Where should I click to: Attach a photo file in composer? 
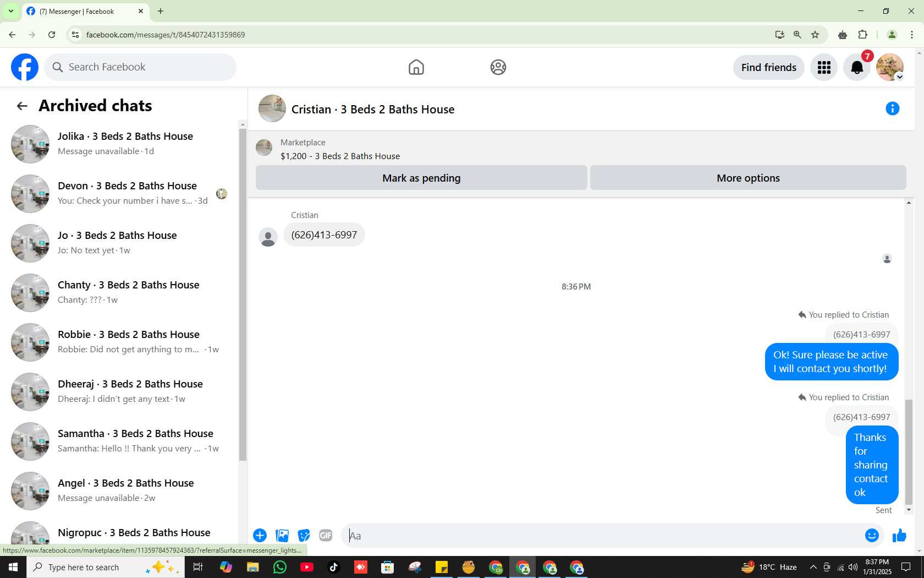(x=282, y=536)
